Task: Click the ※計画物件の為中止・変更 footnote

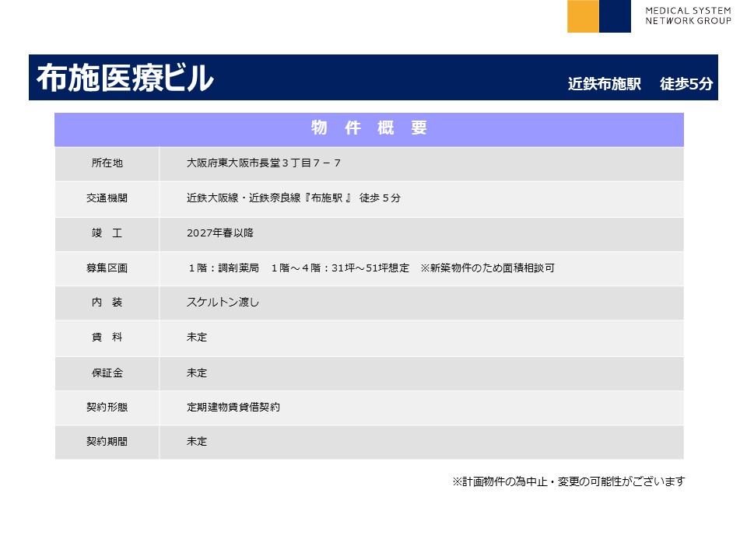Action: tap(568, 481)
